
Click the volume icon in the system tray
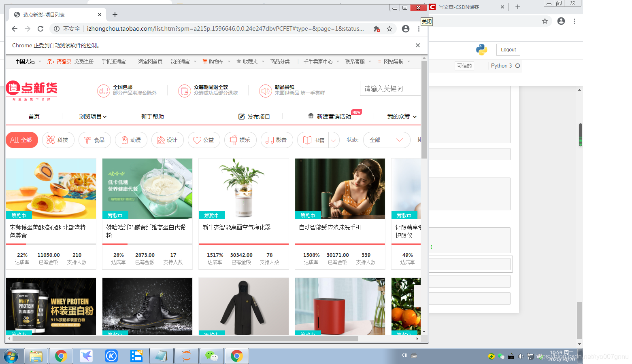point(521,356)
